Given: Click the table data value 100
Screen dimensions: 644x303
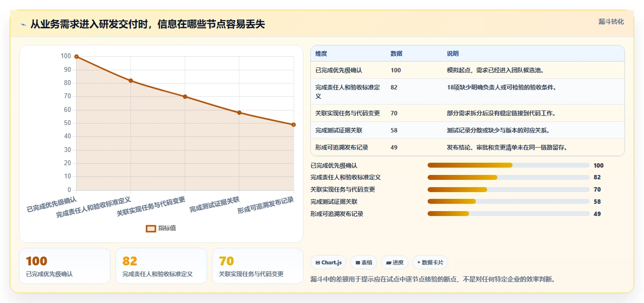Looking at the screenshot, I should point(396,70).
